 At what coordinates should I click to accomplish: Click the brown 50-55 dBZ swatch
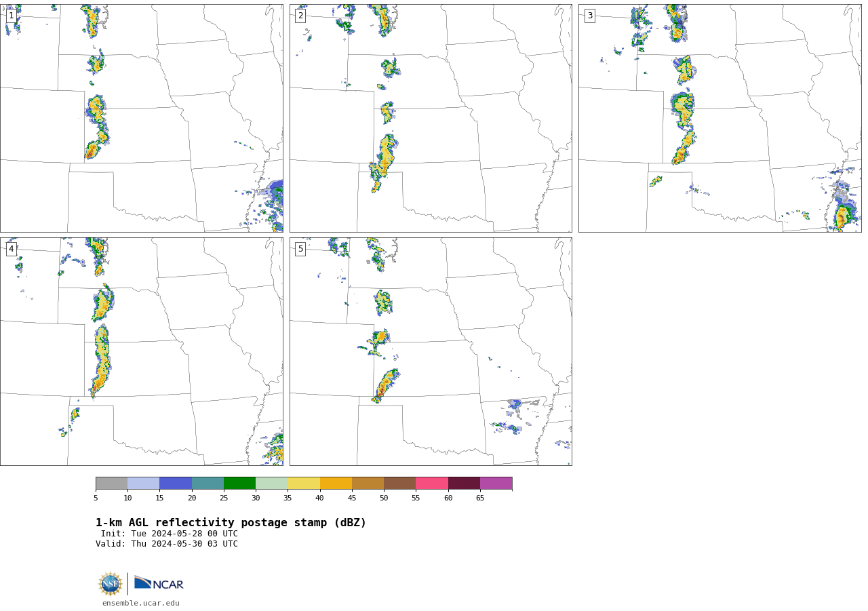pyautogui.click(x=400, y=484)
